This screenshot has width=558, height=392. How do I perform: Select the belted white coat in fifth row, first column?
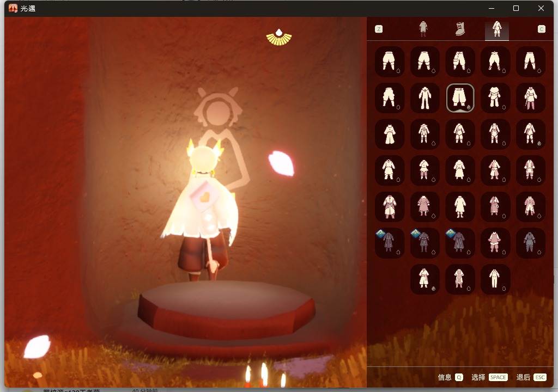click(389, 206)
